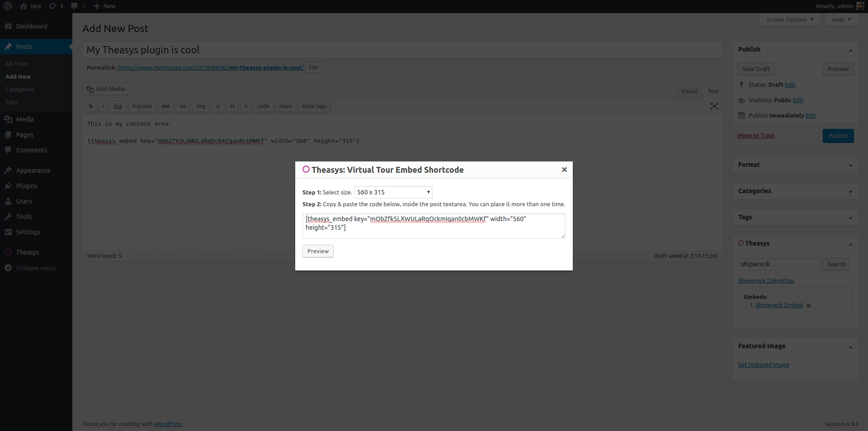This screenshot has width=868, height=431.
Task: Click the shortcode textarea in the dialog
Action: (x=434, y=226)
